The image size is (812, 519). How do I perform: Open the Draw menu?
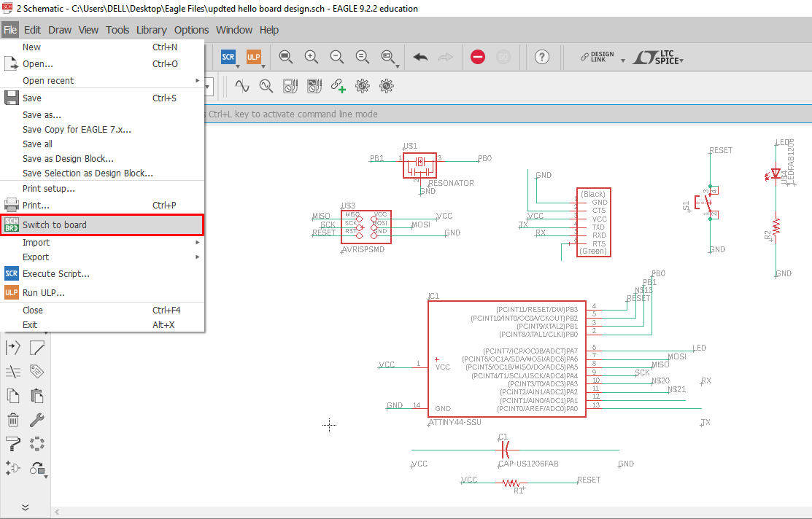pos(60,30)
